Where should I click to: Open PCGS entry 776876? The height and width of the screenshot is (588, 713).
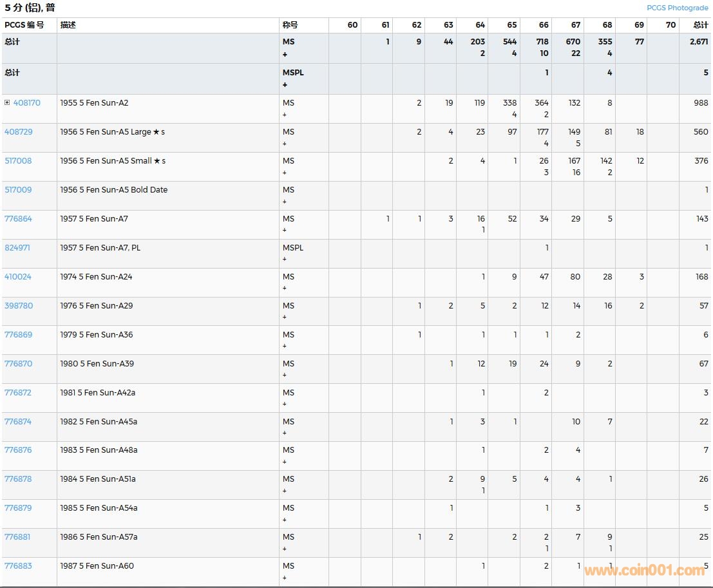18,450
